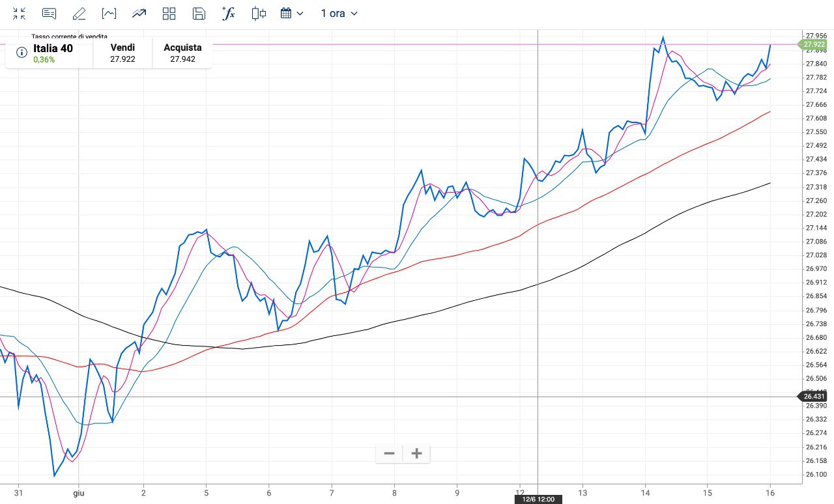The image size is (834, 504).
Task: Open the calendar date range dropdown
Action: click(292, 13)
